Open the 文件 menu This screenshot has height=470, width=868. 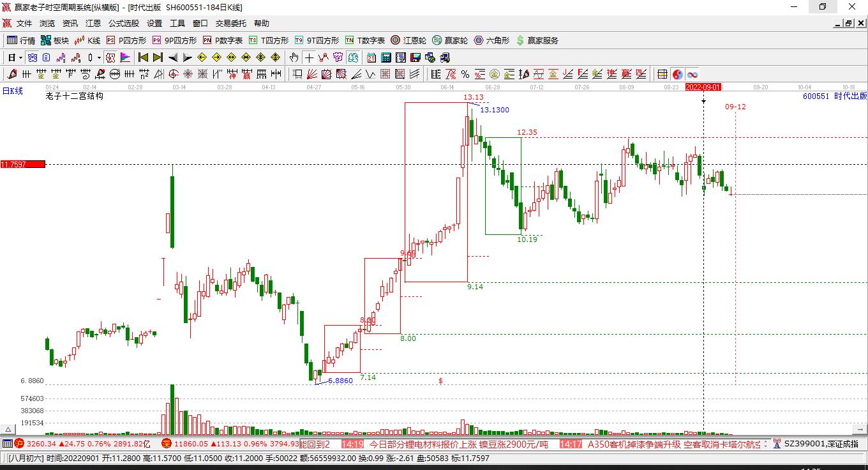pyautogui.click(x=24, y=24)
